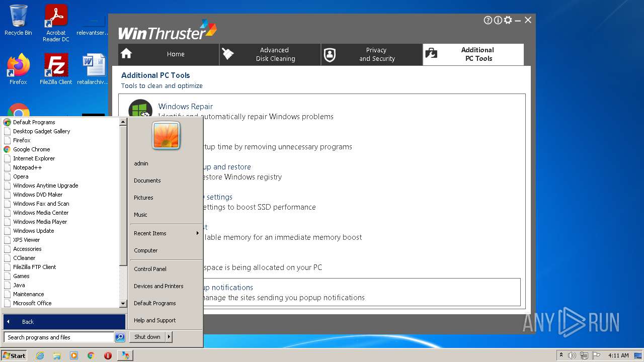Open Windows Explorer from the taskbar

coord(57,355)
